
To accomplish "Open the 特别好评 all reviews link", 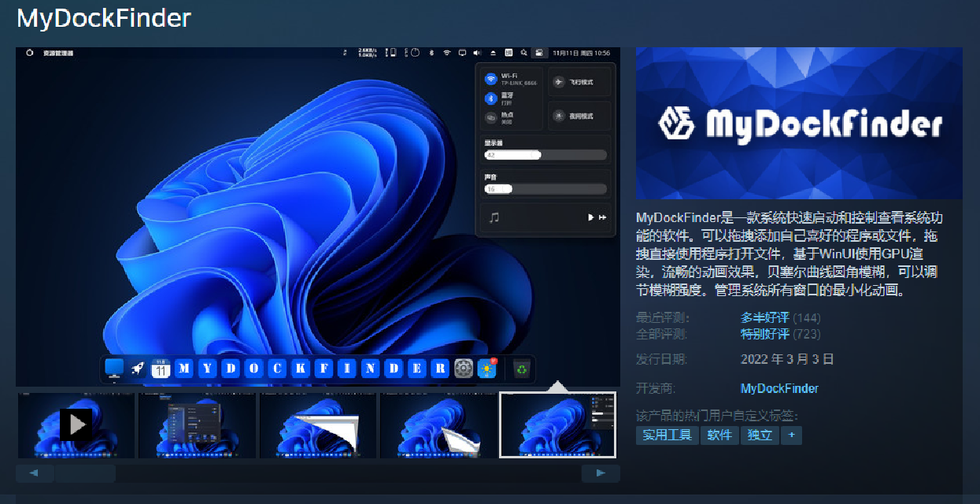I will tap(764, 334).
